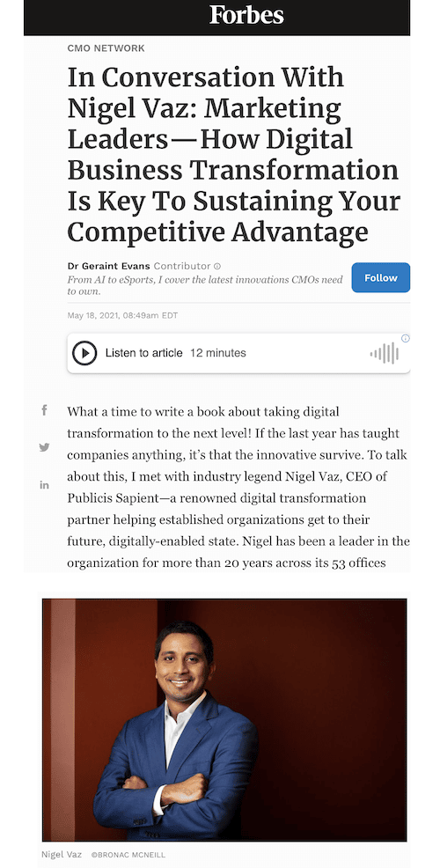This screenshot has height=868, width=440.
Task: Open Dr Geraint Evans author profile
Action: pyautogui.click(x=108, y=266)
